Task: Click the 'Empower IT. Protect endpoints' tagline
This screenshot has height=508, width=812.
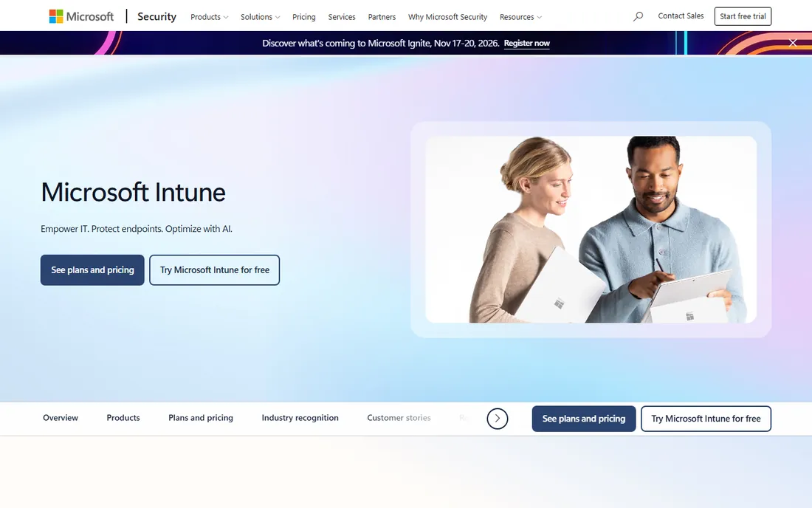Action: pyautogui.click(x=137, y=229)
